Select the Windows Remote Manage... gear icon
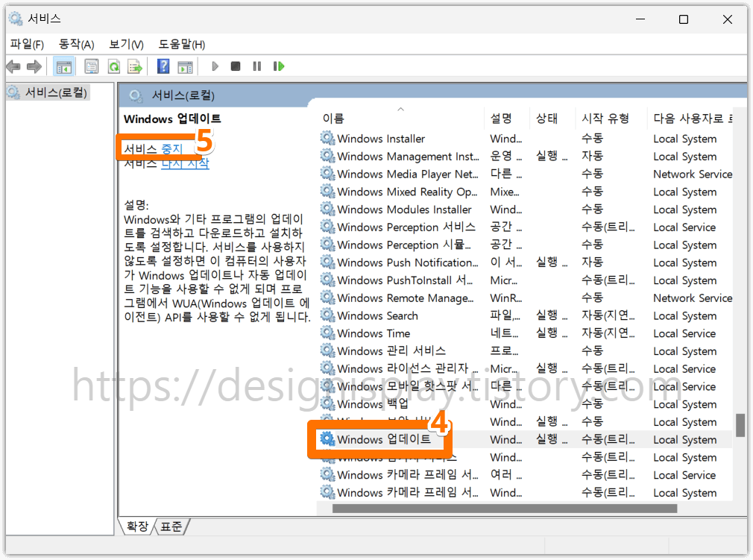The image size is (753, 560). tap(327, 298)
